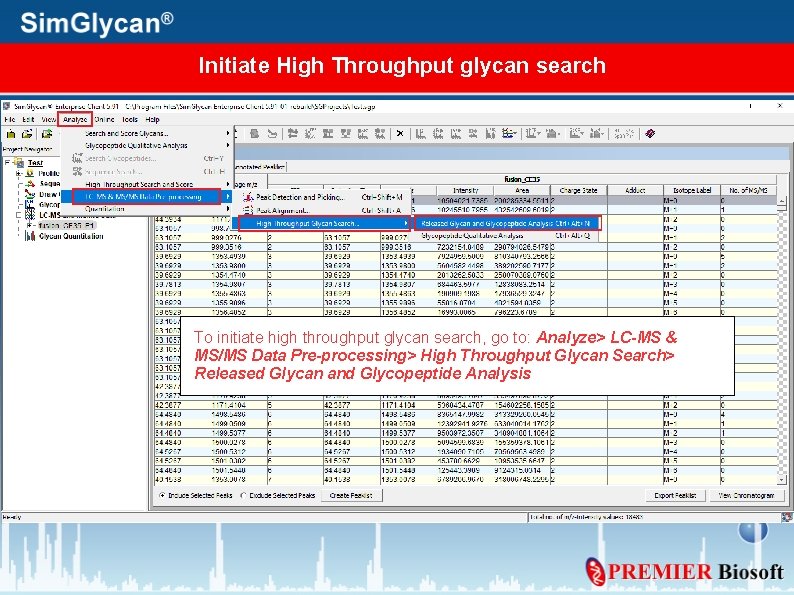This screenshot has height=595, width=794.
Task: Open the Edit menu
Action: coord(28,120)
